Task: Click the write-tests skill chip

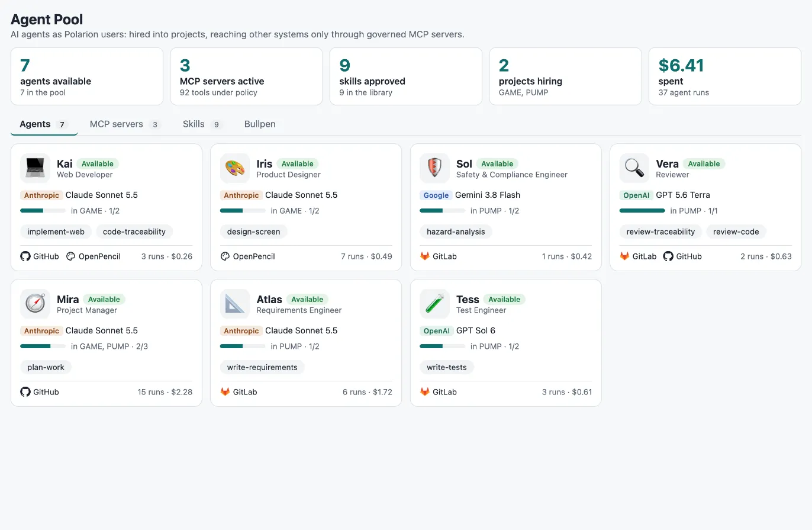Action: pos(447,367)
